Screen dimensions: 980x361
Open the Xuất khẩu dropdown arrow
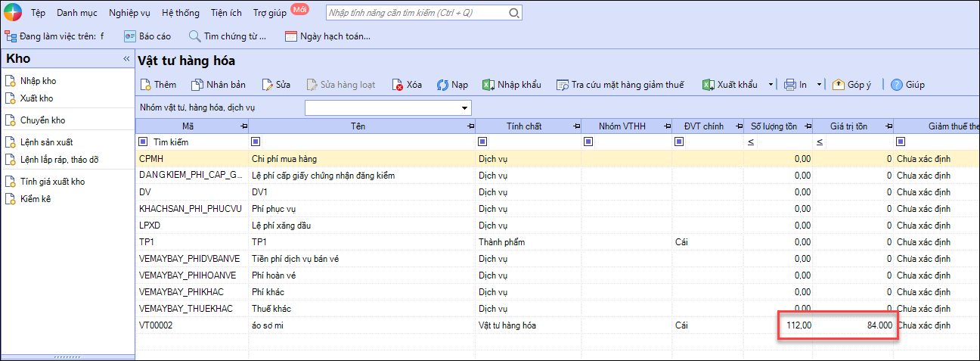tap(771, 85)
